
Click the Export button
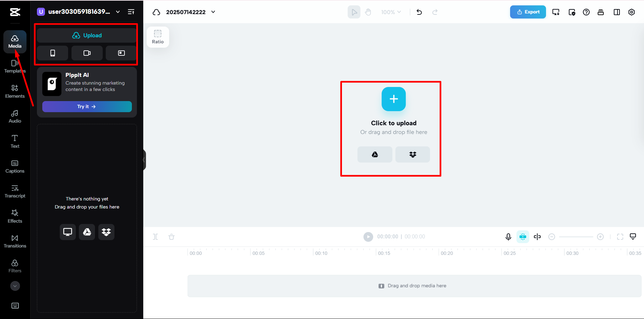(528, 12)
